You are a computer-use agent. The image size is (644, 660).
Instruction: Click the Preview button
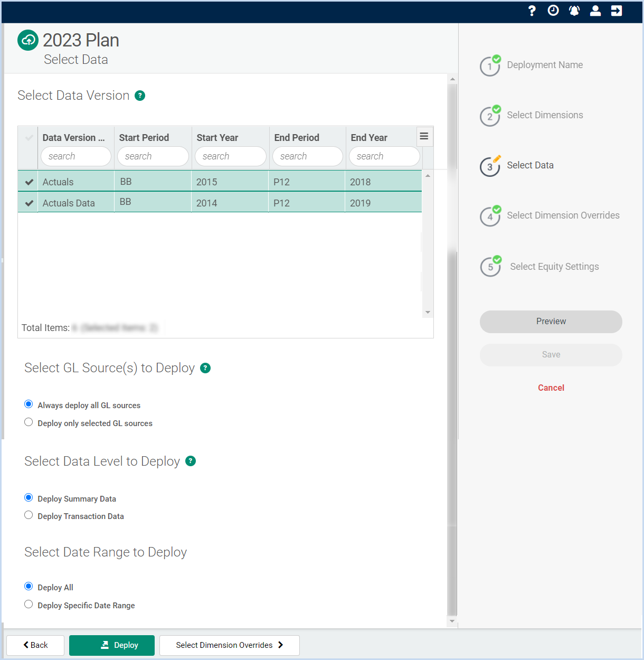[x=551, y=322]
